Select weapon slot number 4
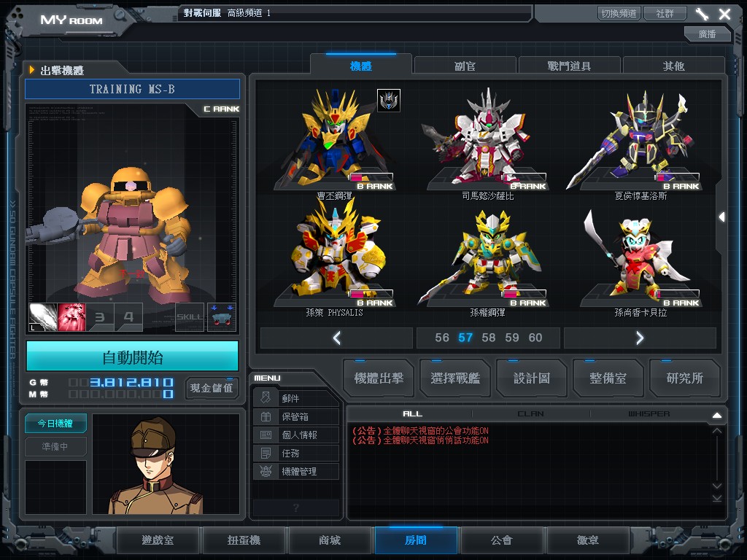The height and width of the screenshot is (560, 747). (128, 317)
